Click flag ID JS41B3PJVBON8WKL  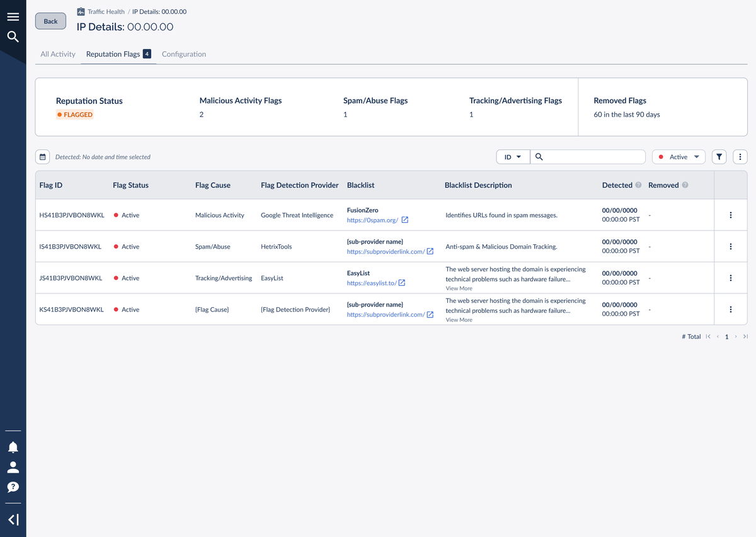(x=71, y=278)
